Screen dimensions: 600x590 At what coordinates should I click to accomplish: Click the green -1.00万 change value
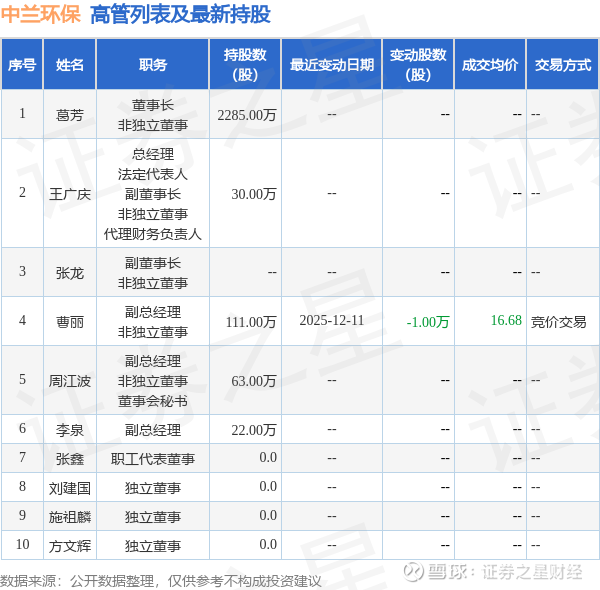pyautogui.click(x=428, y=322)
